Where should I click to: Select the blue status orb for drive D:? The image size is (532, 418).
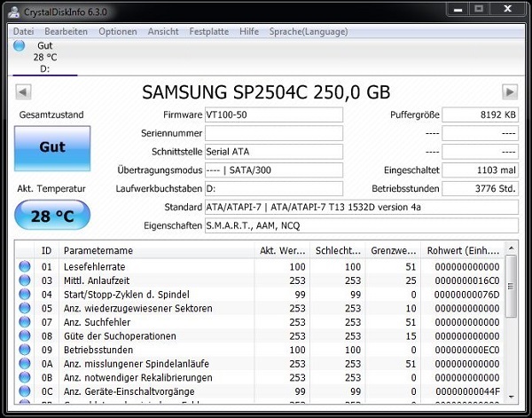[20, 45]
